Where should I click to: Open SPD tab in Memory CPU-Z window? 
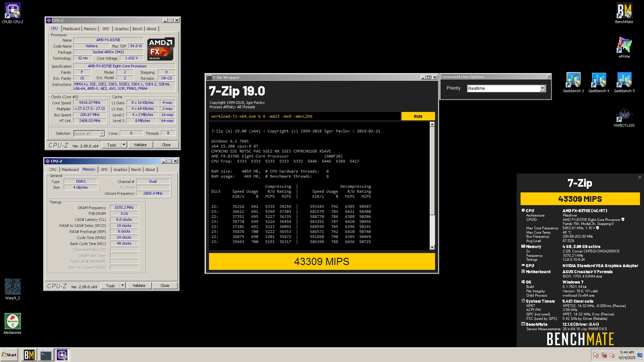pos(104,170)
